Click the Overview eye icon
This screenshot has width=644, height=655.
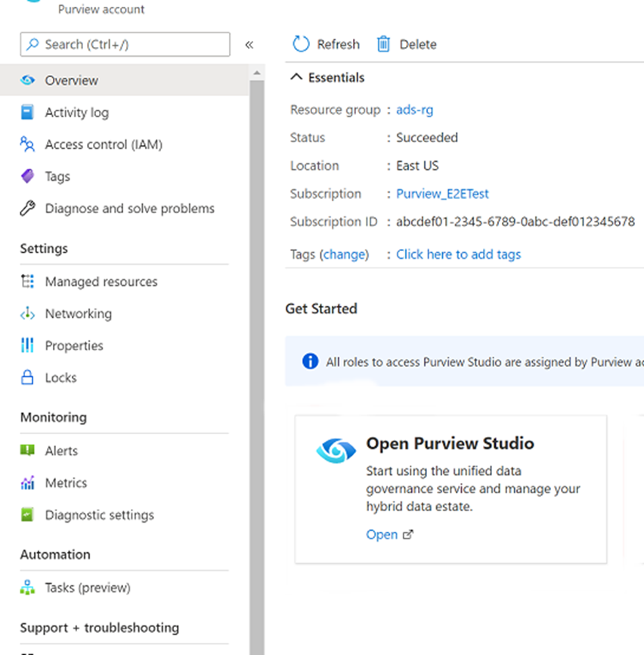27,79
